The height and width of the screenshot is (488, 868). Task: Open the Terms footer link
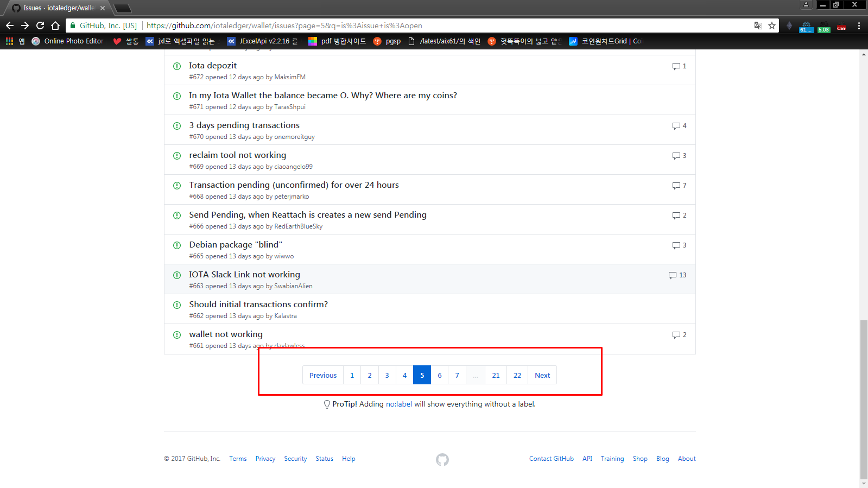pos(238,459)
